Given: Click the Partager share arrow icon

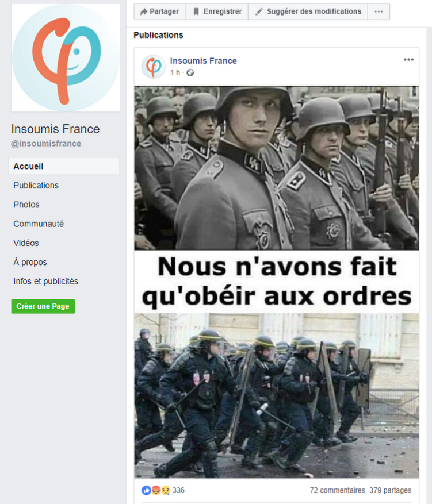Looking at the screenshot, I should 143,12.
